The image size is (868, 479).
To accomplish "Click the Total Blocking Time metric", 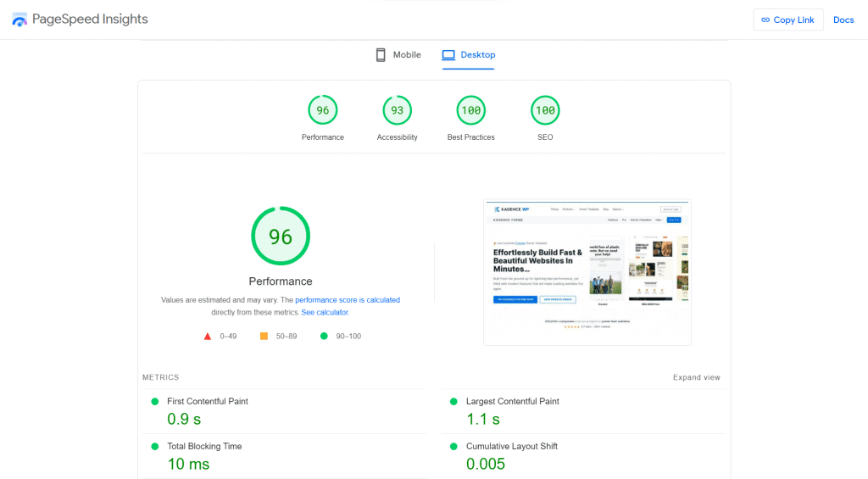I will point(204,446).
